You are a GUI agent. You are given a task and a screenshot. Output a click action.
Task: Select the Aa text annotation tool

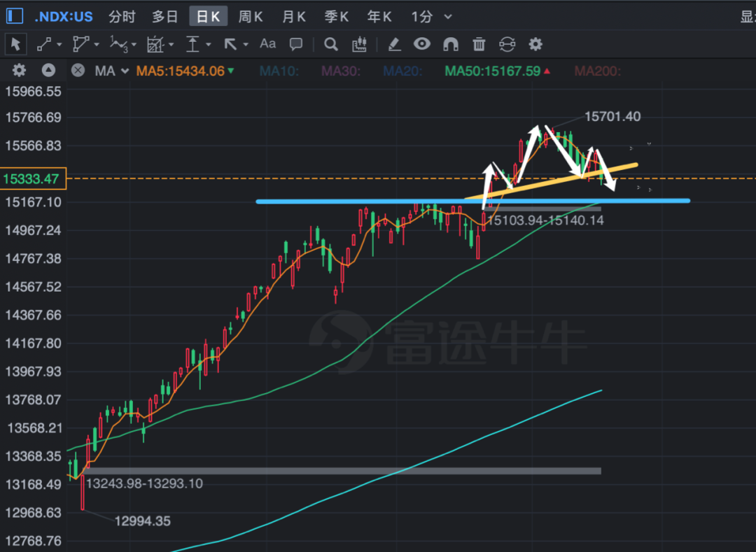tap(267, 44)
